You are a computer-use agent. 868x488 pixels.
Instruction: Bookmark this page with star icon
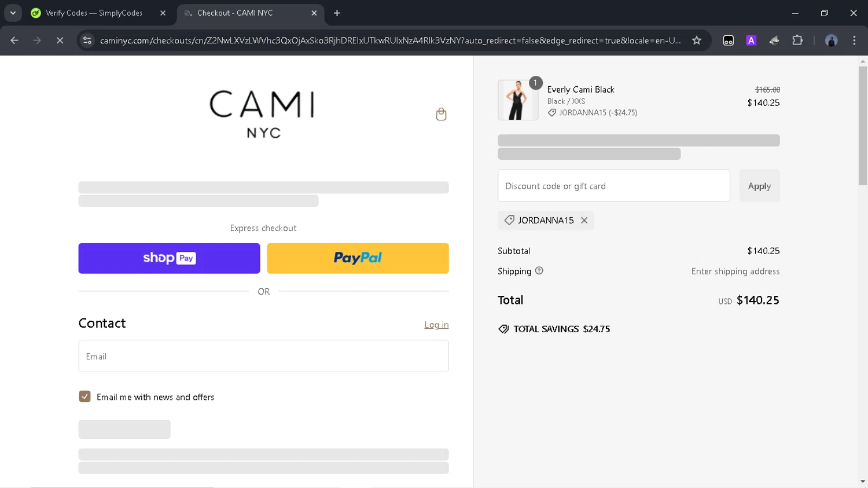pos(697,41)
